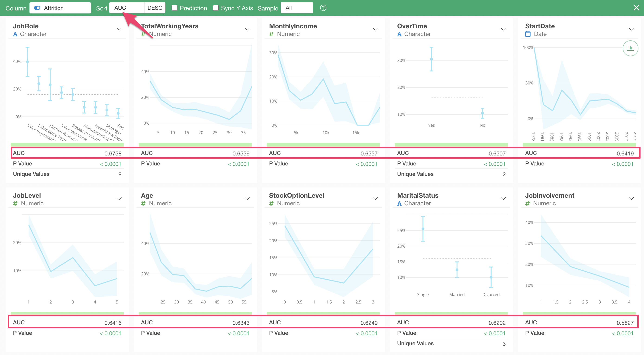Enable the Prediction checkbox
The height and width of the screenshot is (355, 644).
point(174,8)
